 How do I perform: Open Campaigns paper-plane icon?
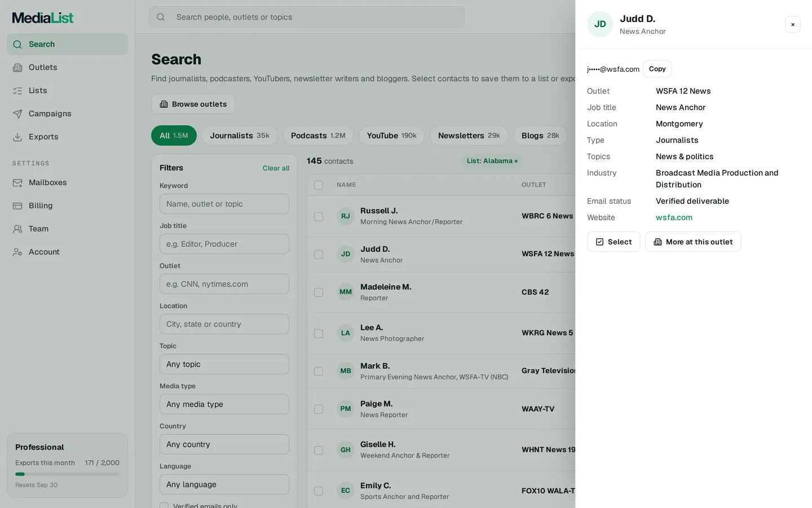pos(17,114)
